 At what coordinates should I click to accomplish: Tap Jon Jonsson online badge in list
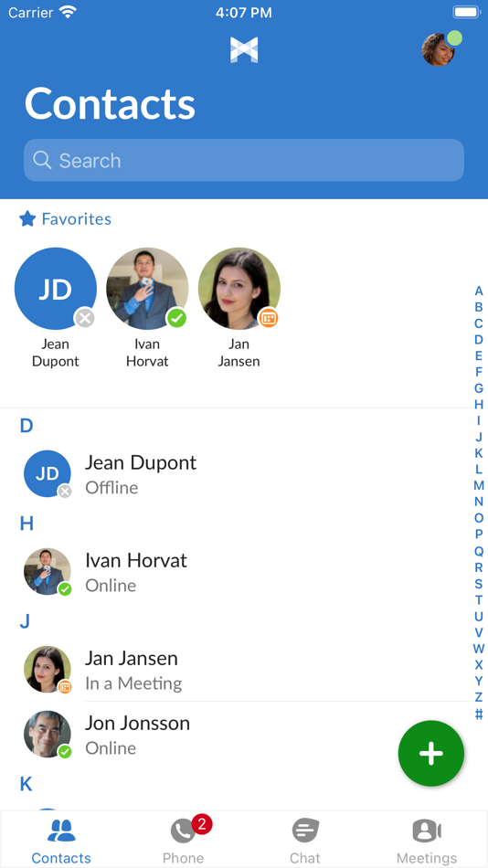pyautogui.click(x=65, y=751)
